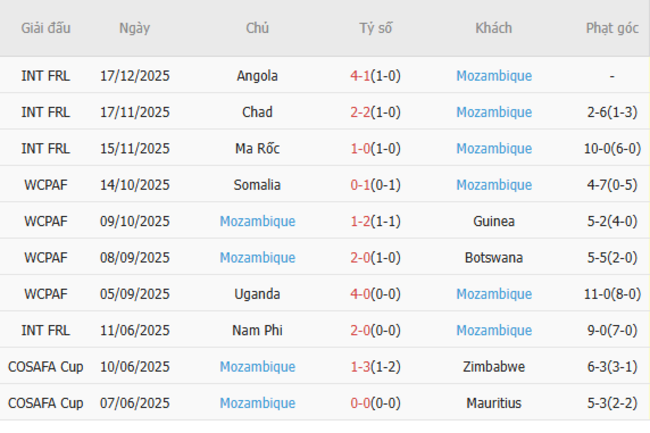Click the Mozambique link against Zimbabwe
Image resolution: width=650 pixels, height=433 pixels.
(257, 367)
